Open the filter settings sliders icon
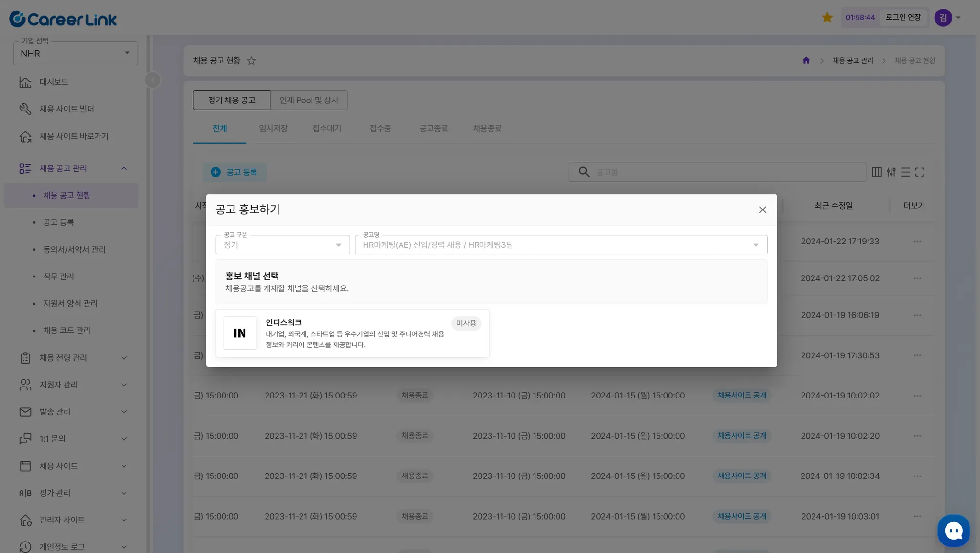Screen dimensions: 980x553 [x=891, y=172]
